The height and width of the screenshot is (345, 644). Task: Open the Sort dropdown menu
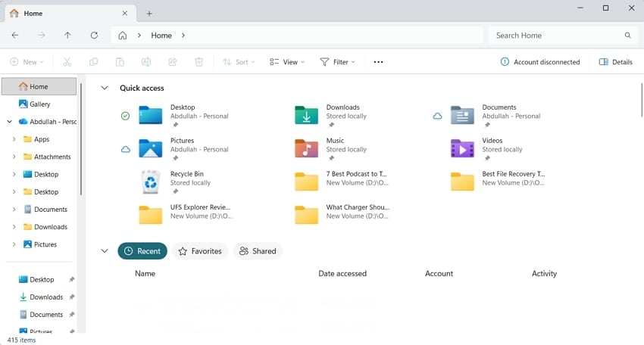(239, 62)
